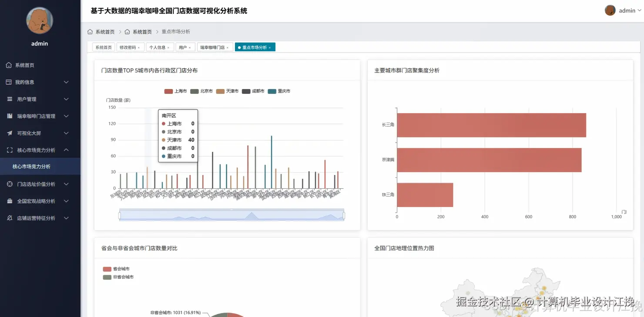This screenshot has width=644, height=317.
Task: Click the 核心市场竞力分析 fullscreen icon
Action: click(10, 150)
